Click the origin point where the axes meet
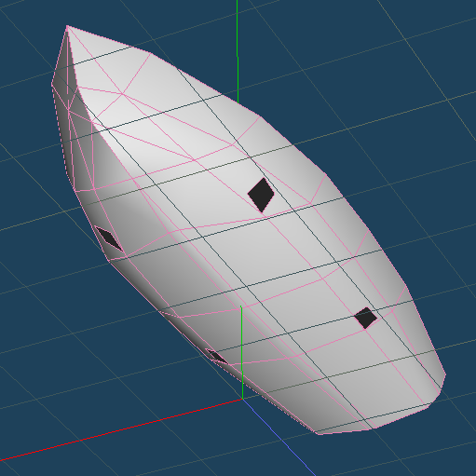 pyautogui.click(x=242, y=399)
